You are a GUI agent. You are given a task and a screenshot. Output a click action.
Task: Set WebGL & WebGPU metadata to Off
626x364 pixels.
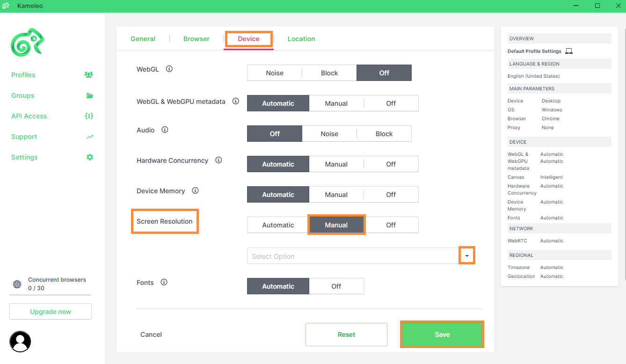point(391,103)
